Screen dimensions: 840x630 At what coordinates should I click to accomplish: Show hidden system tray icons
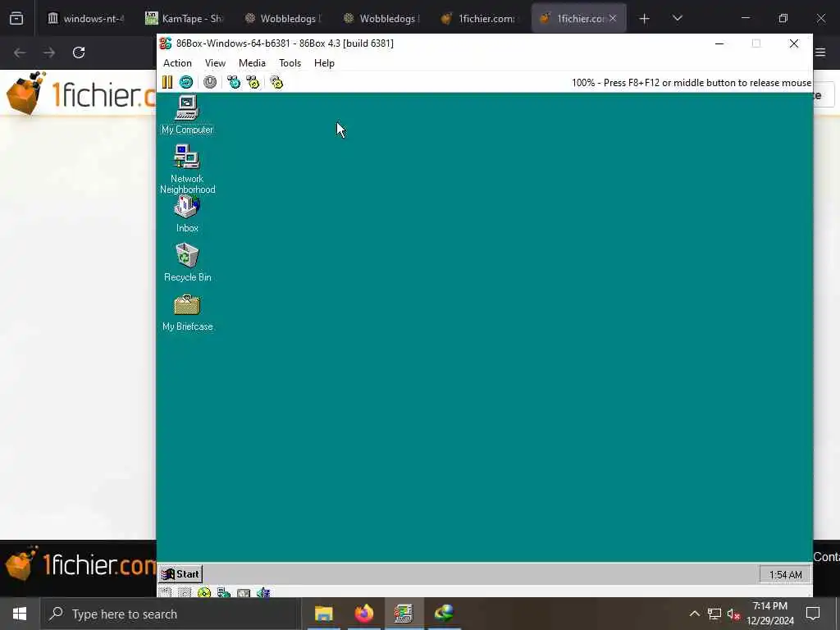point(694,614)
